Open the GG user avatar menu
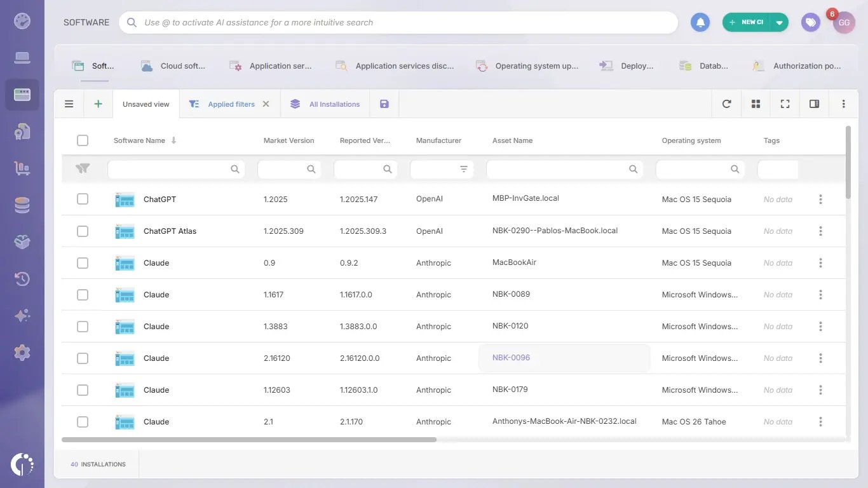This screenshot has width=868, height=488. (844, 22)
